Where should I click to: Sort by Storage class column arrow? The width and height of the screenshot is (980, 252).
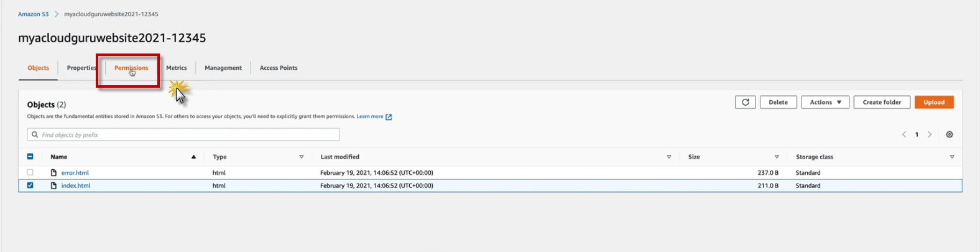(951, 157)
